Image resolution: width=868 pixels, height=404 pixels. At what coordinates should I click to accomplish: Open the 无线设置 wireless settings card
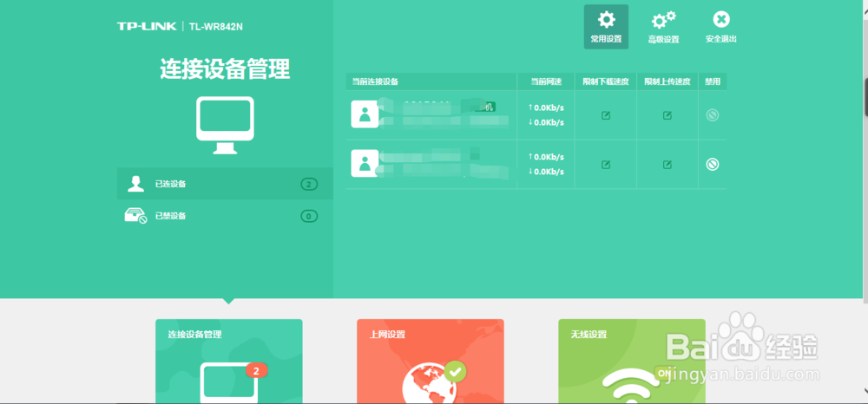pyautogui.click(x=632, y=362)
